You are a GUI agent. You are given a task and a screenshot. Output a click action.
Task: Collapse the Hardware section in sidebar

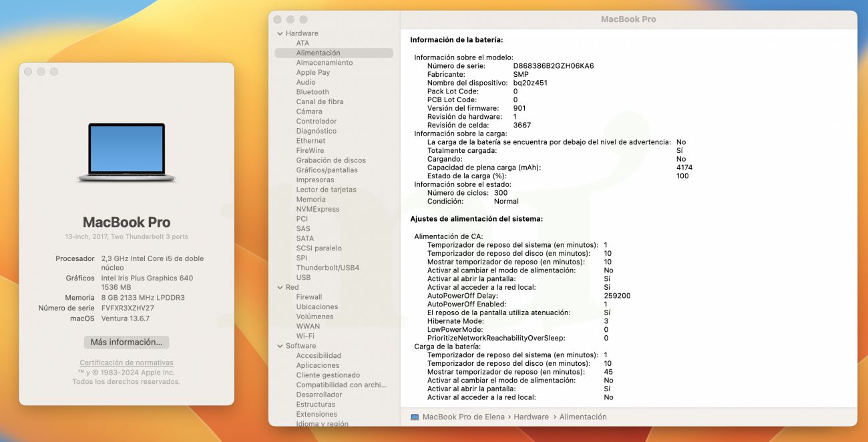coord(280,33)
